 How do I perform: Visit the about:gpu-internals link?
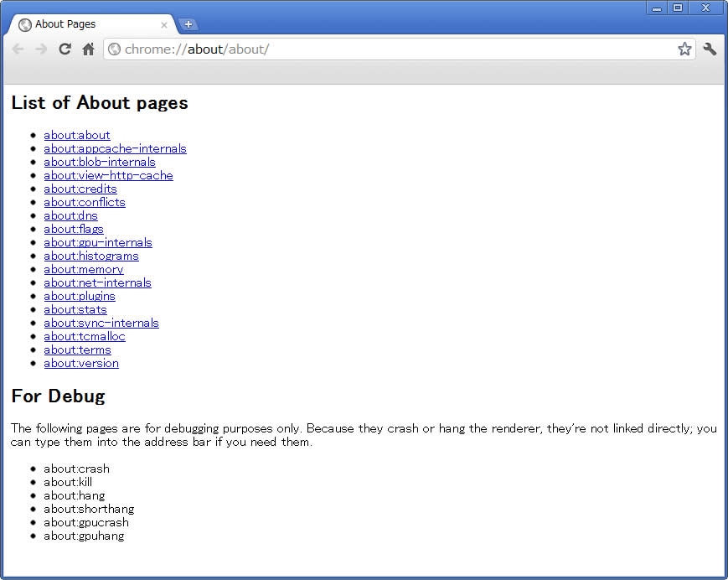pyautogui.click(x=98, y=243)
